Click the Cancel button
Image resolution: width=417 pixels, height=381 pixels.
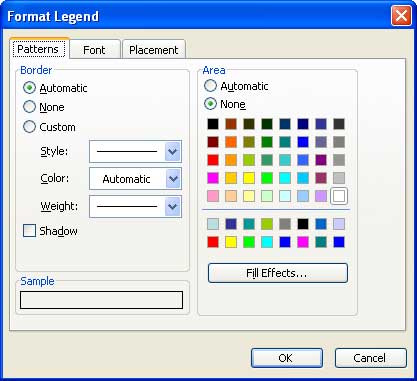click(371, 358)
